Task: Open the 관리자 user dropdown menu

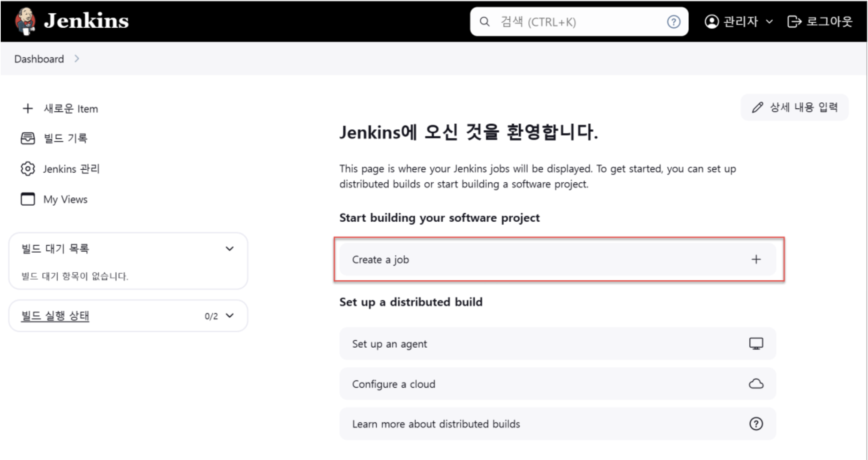Action: [x=769, y=22]
